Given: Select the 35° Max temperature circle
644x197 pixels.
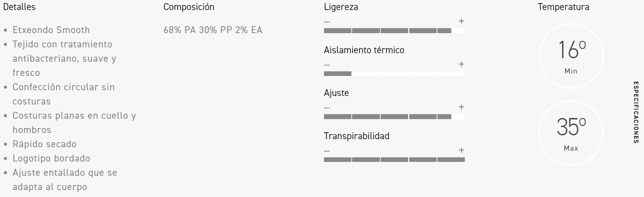Looking at the screenshot, I should (x=571, y=133).
